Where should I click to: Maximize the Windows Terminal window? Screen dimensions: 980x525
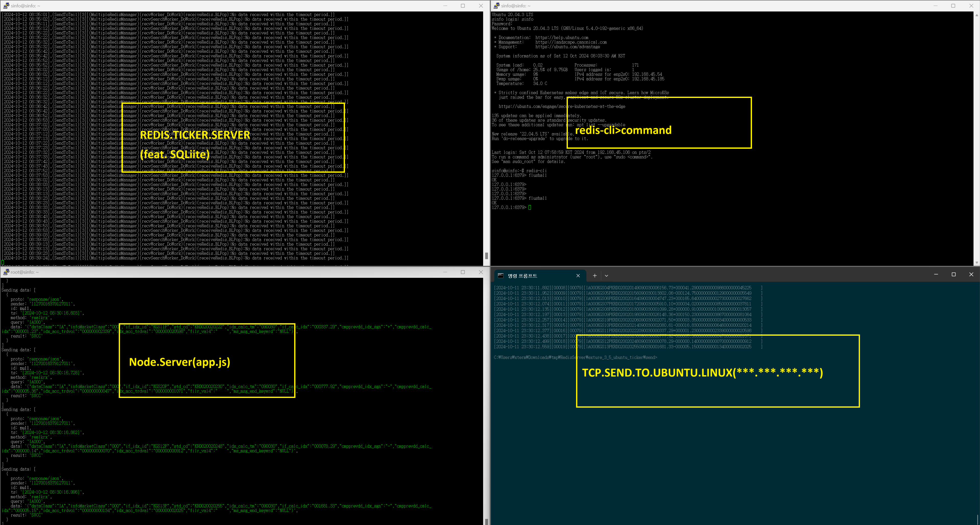(953, 274)
